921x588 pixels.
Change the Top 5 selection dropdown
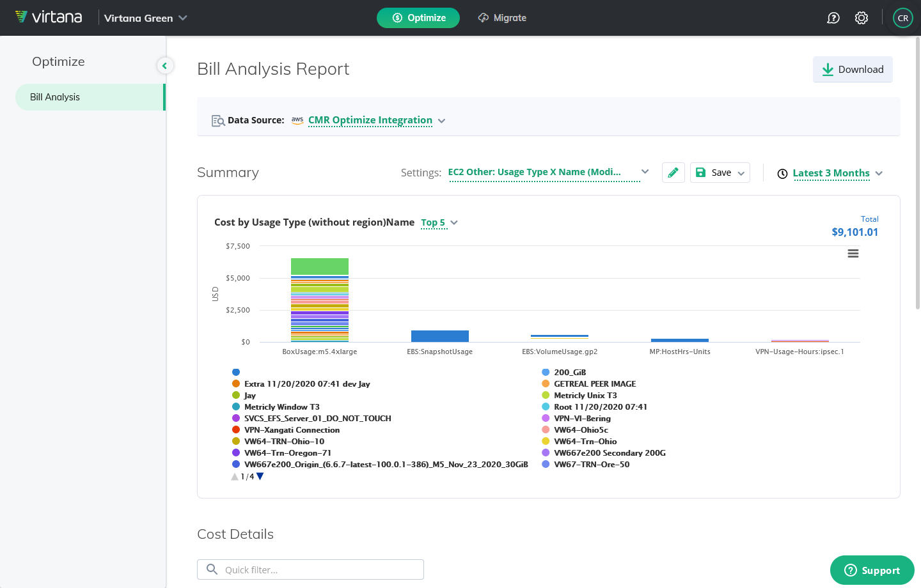[439, 222]
